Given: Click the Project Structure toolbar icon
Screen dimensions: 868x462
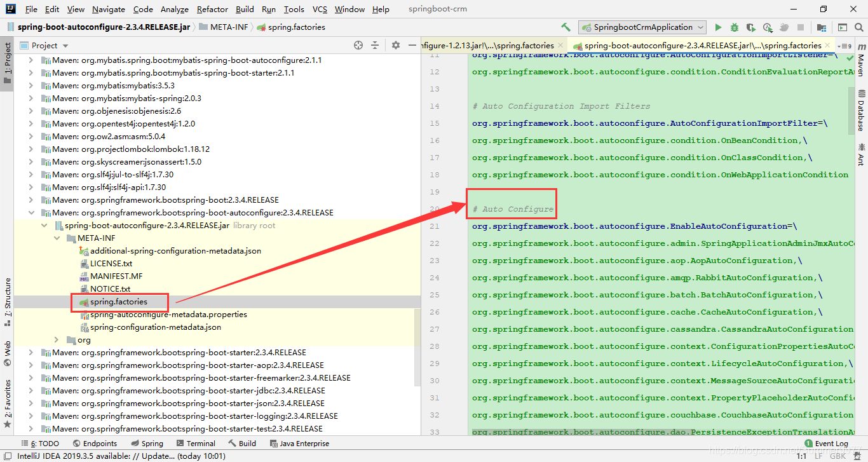Looking at the screenshot, I should click(x=822, y=27).
